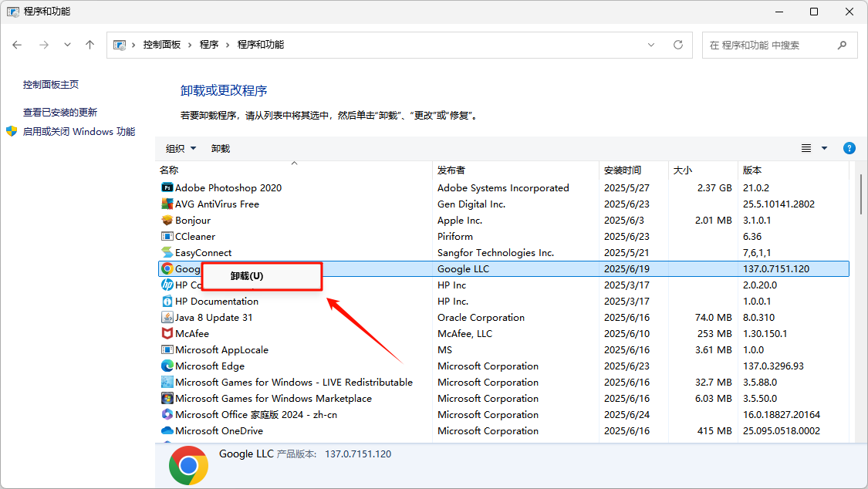Viewport: 868px width, 489px height.
Task: Click the Games for Windows Marketplace icon
Action: (x=167, y=398)
